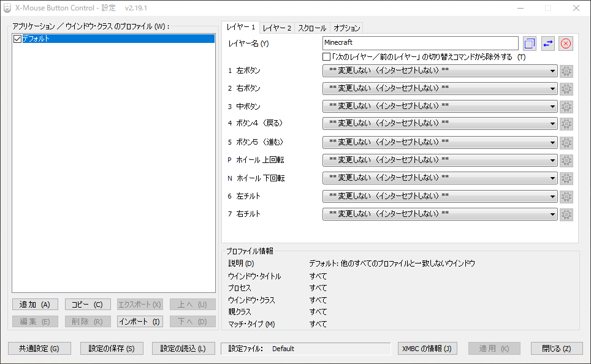Click the XMBC の情報 button
This screenshot has height=364, width=591.
pyautogui.click(x=427, y=348)
